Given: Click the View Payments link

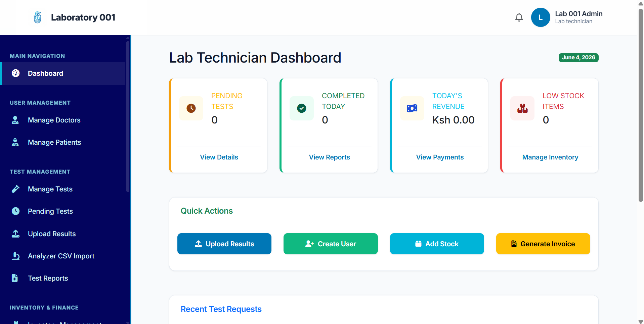Looking at the screenshot, I should 440,157.
